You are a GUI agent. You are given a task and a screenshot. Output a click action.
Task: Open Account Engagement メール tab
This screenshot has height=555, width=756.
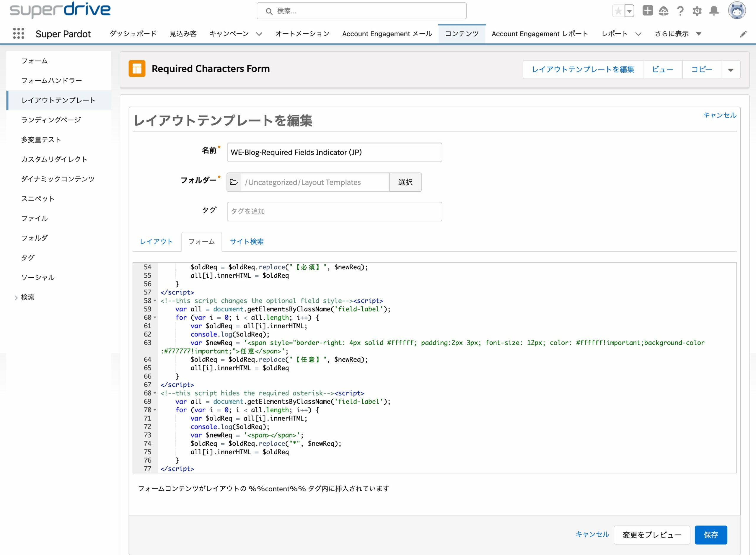click(387, 34)
